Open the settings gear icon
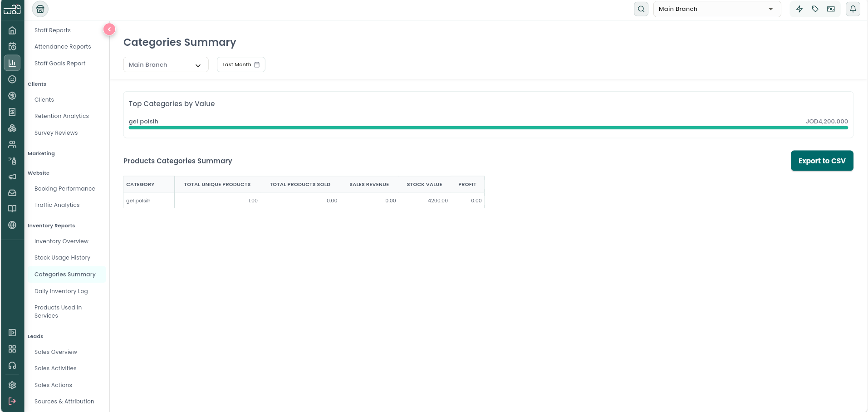Screen dimensions: 868x412 [12, 385]
